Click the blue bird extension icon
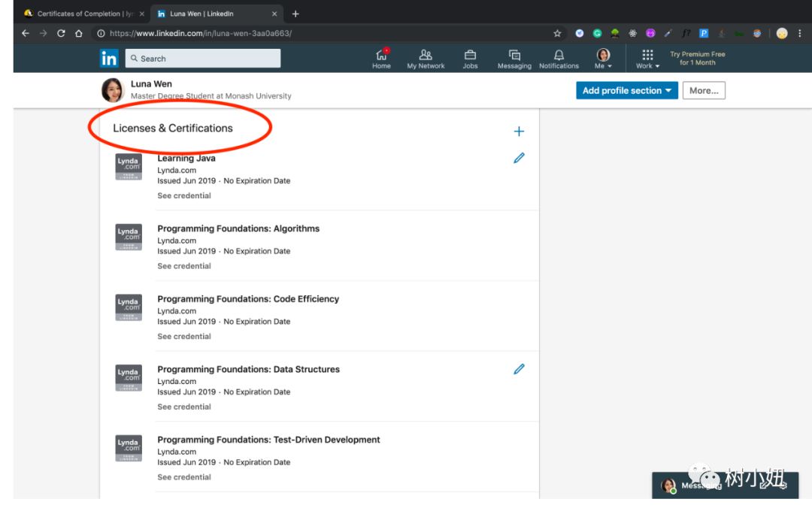This screenshot has height=514, width=812. pos(580,33)
